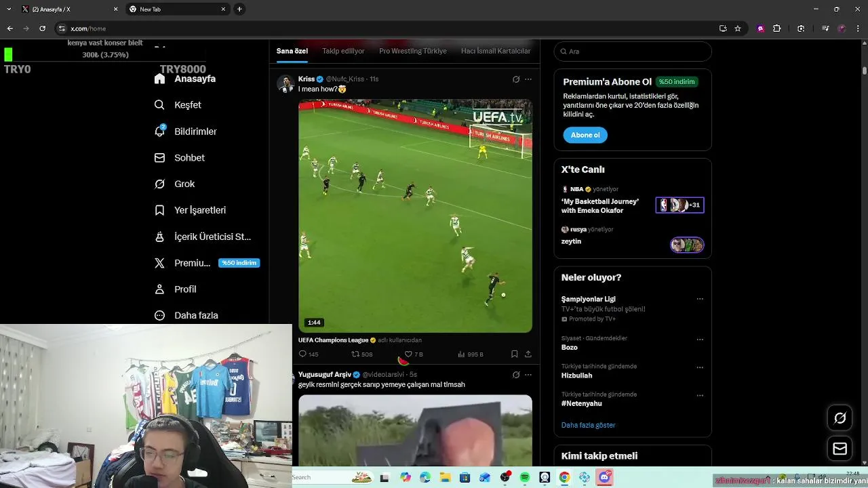Click the Abone ol button

(x=585, y=135)
